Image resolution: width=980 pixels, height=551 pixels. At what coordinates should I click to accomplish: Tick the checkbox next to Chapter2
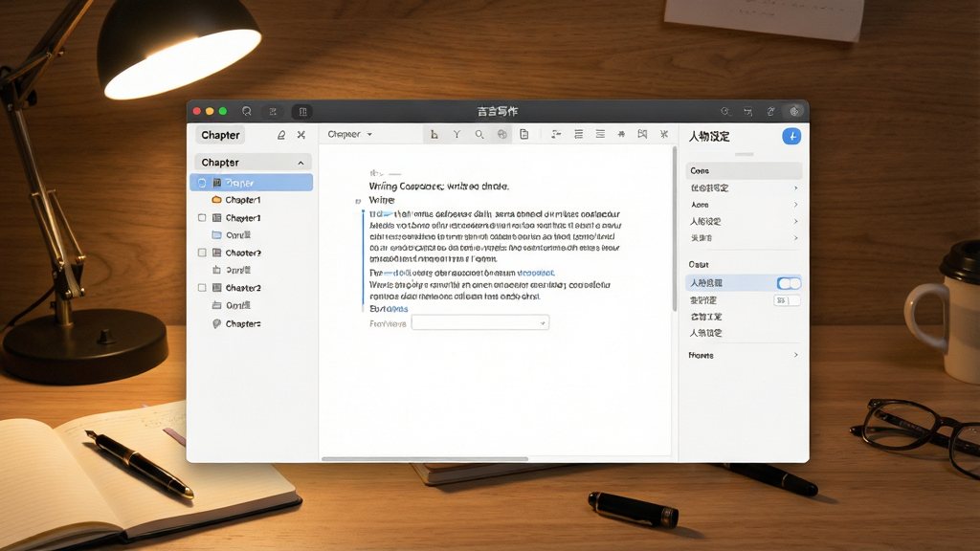pyautogui.click(x=202, y=288)
